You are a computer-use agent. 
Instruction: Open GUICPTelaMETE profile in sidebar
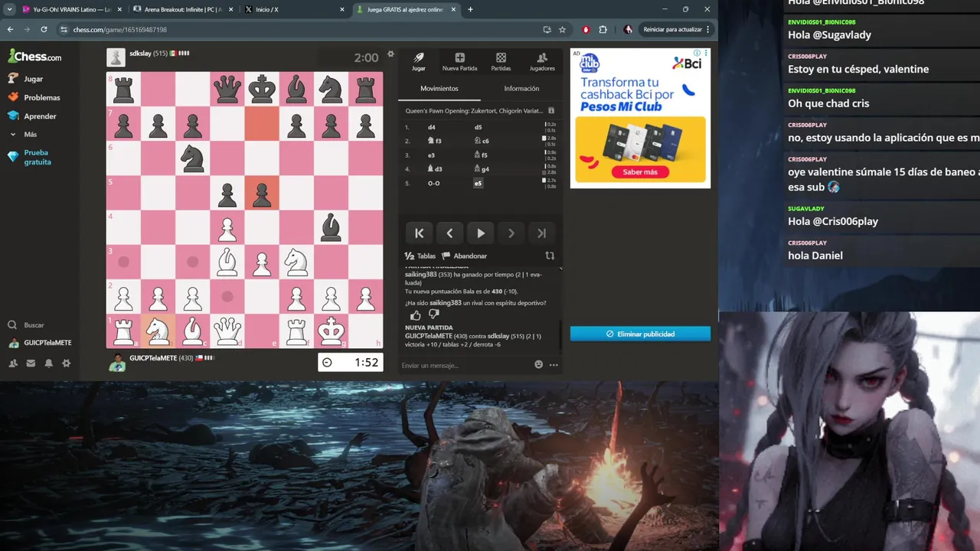[40, 343]
